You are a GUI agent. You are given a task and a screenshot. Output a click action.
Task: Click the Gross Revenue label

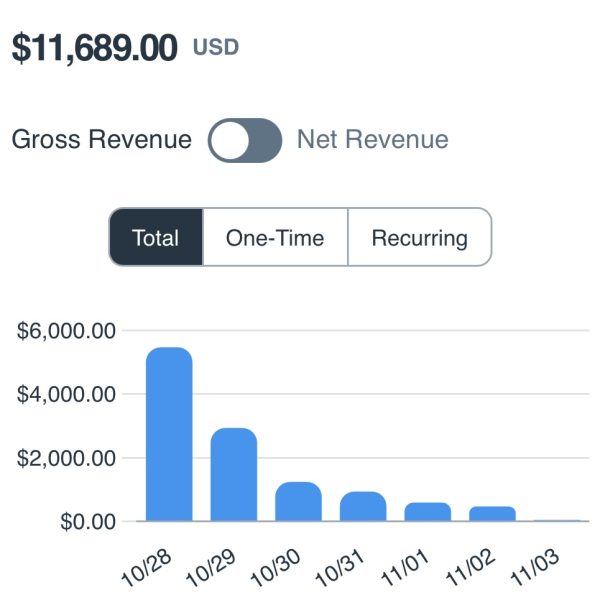[101, 140]
